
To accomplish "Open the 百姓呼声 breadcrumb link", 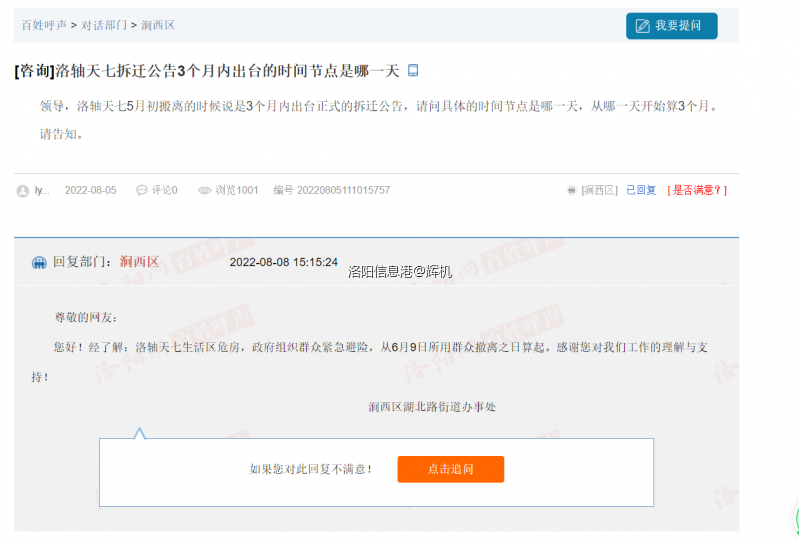I will (44, 25).
